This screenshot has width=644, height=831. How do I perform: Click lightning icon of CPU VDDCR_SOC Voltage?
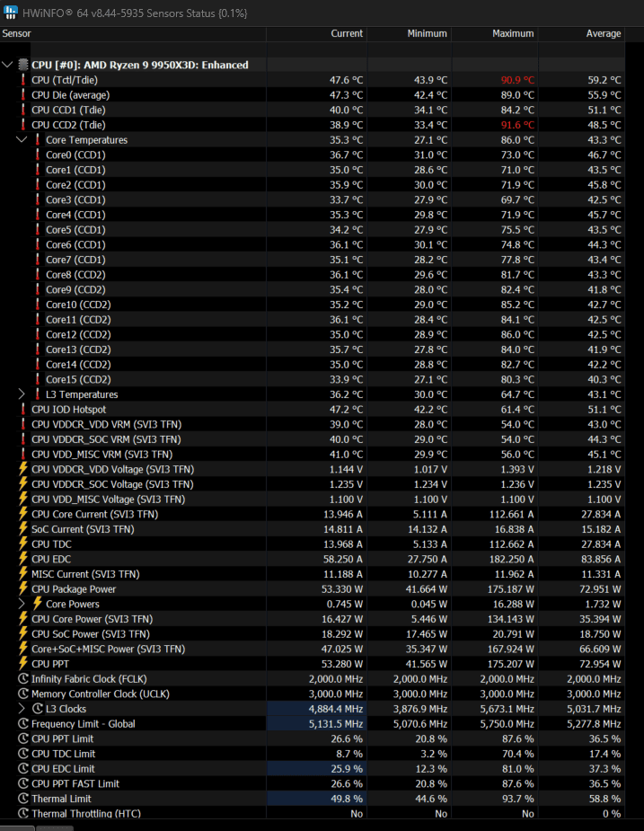pos(22,484)
